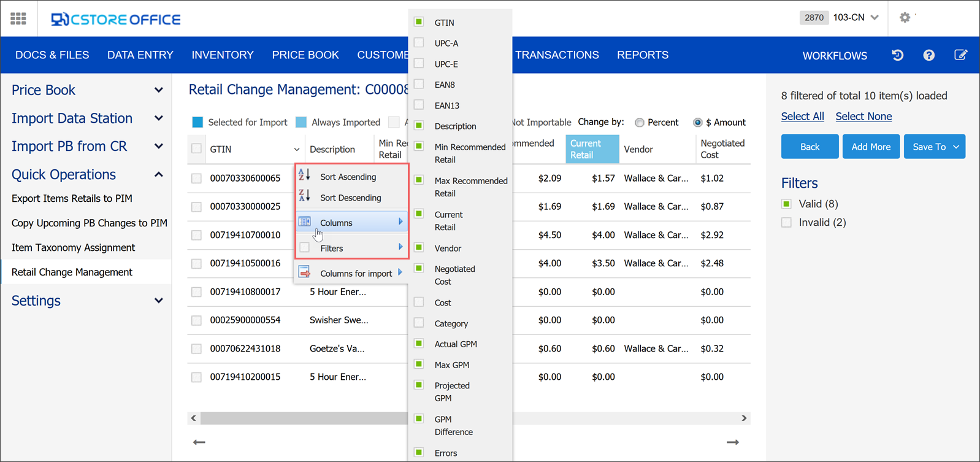Open Columns for import menu item
This screenshot has height=462, width=980.
tap(351, 273)
